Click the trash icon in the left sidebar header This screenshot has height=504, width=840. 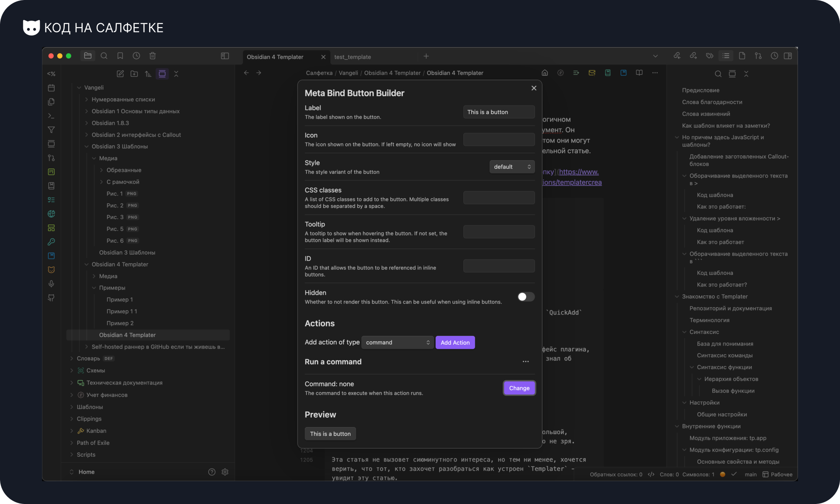[x=153, y=56]
